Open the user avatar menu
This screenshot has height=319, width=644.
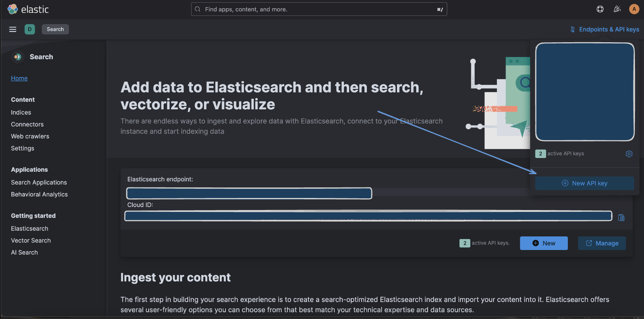[634, 9]
